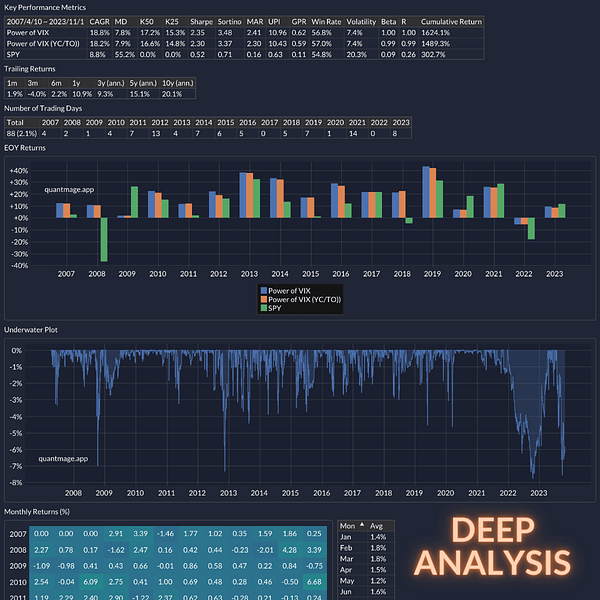Select the Cumulative Return column header

[x=451, y=22]
